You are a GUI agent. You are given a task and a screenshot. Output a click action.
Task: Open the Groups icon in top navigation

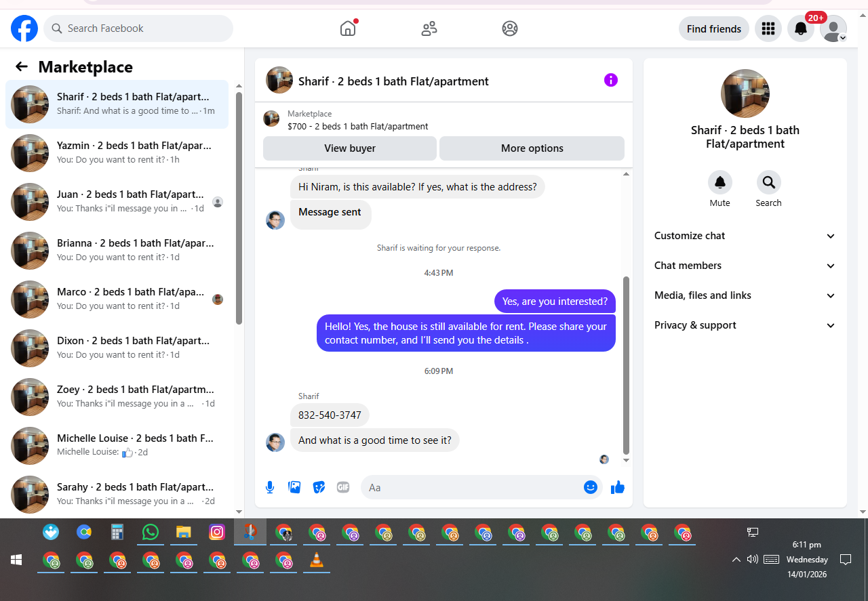(510, 28)
